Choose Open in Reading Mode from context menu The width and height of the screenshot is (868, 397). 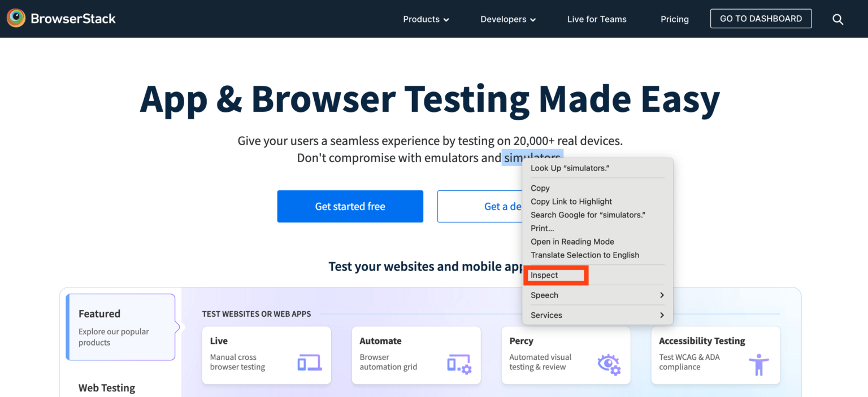572,241
